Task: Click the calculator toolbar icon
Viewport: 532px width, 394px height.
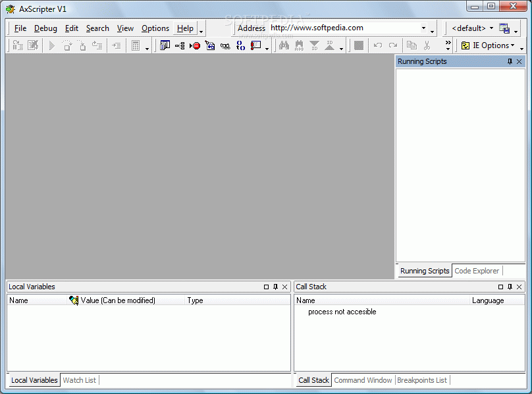Action: coord(136,45)
